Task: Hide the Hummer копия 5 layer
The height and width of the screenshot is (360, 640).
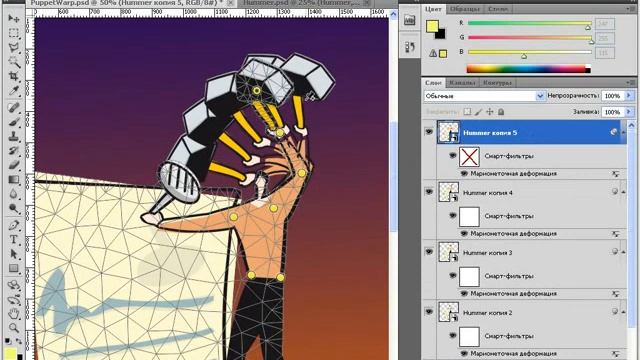Action: 429,131
